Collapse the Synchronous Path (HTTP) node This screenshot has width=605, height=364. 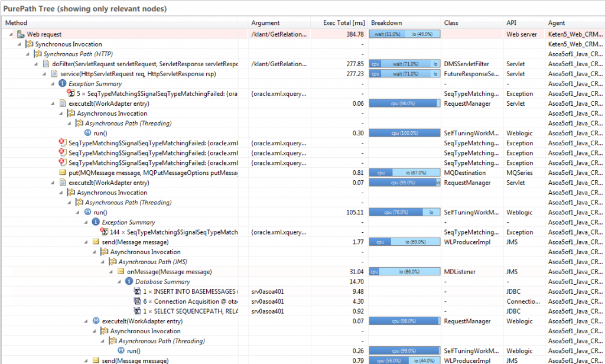(x=28, y=54)
